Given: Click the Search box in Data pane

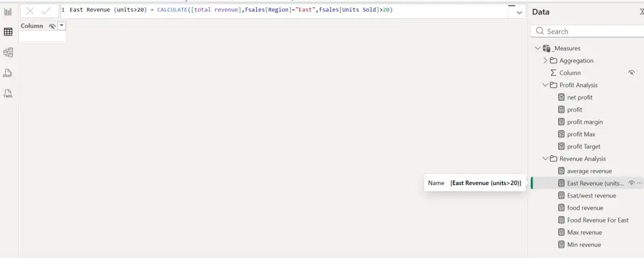Looking at the screenshot, I should click(588, 31).
